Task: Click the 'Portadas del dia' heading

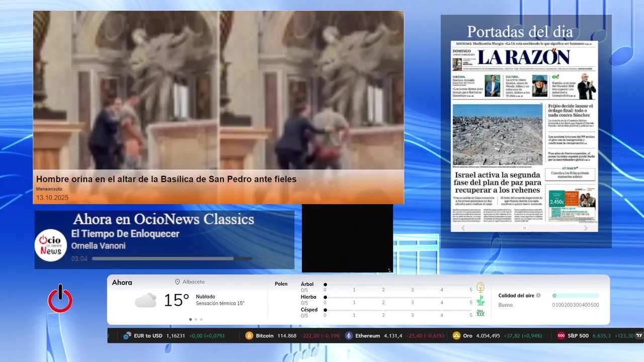Action: click(520, 32)
